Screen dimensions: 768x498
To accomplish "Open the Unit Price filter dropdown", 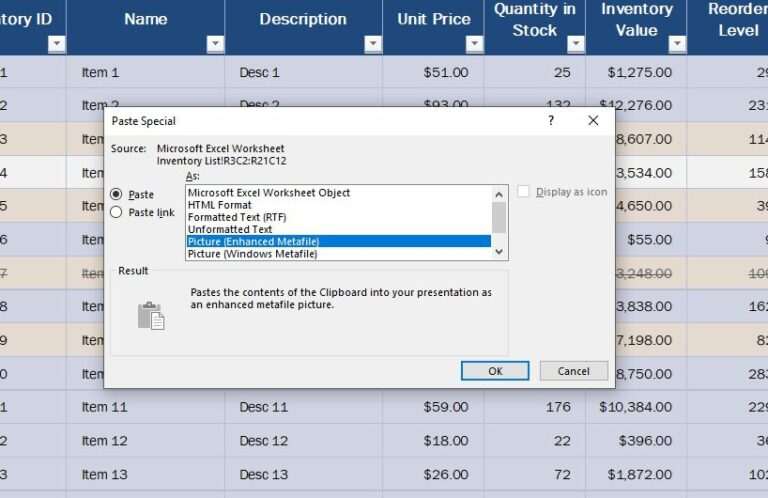I will (474, 44).
